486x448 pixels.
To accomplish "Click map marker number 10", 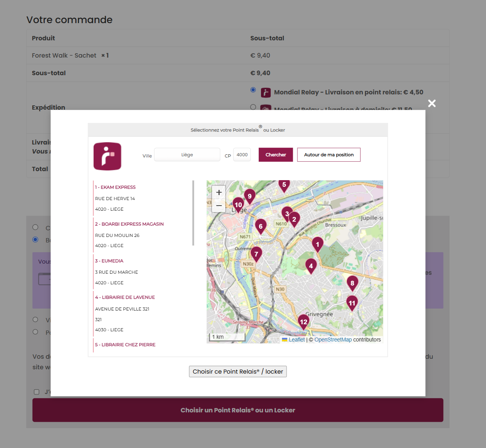I will (238, 205).
